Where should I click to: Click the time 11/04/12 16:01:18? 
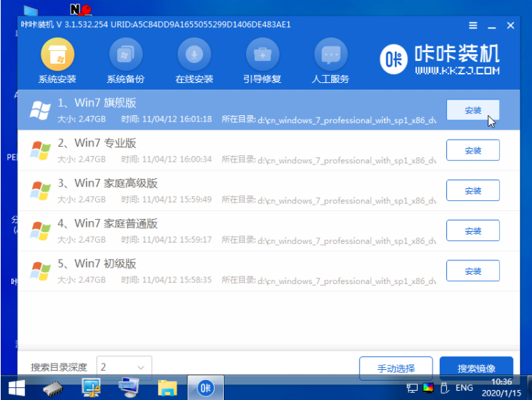pos(177,119)
